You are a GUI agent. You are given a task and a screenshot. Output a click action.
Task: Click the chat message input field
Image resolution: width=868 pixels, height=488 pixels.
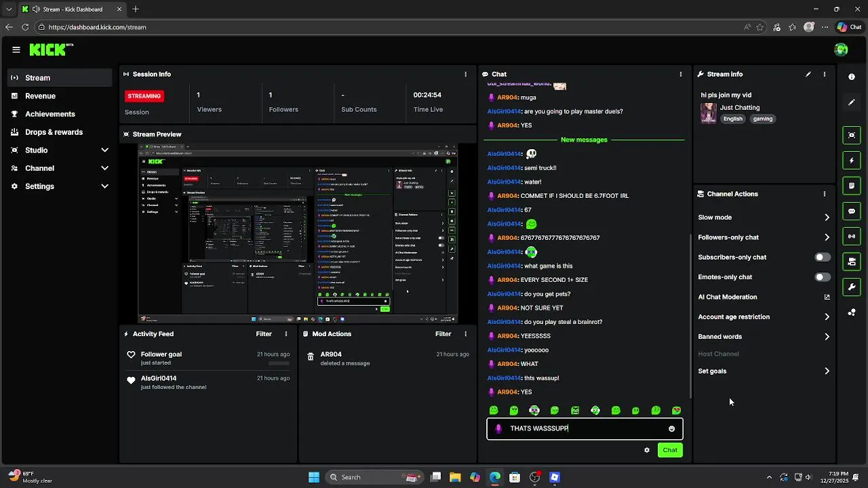pyautogui.click(x=585, y=428)
